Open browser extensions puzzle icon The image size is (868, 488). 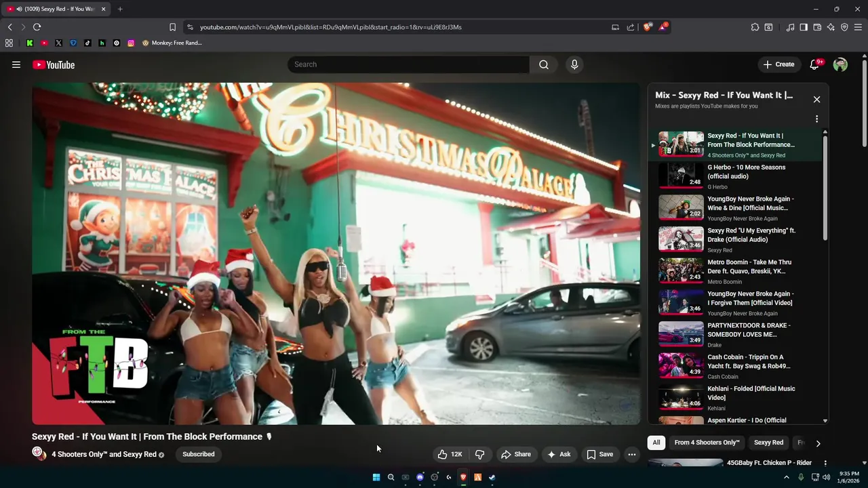point(755,27)
